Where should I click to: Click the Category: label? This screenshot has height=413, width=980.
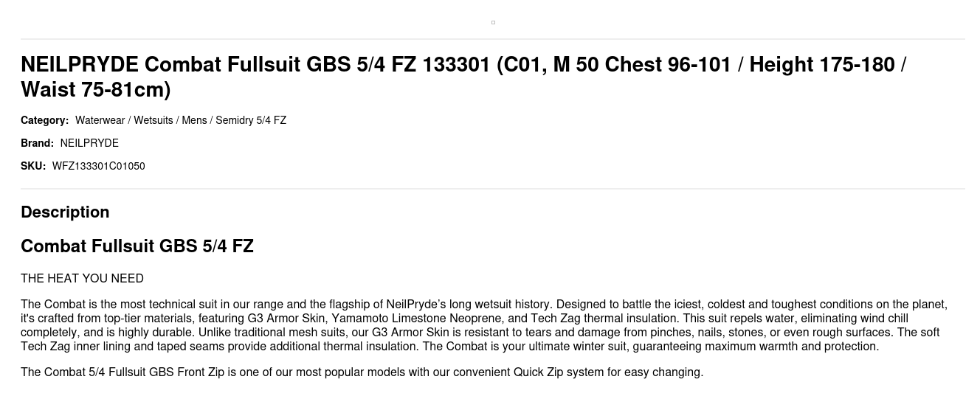(x=44, y=120)
